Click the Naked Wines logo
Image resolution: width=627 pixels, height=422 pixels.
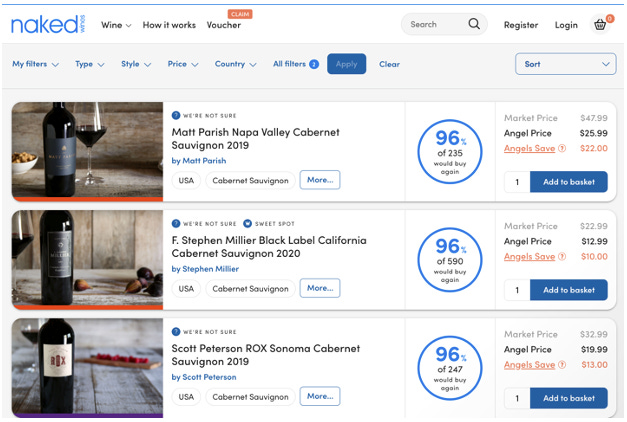click(48, 24)
